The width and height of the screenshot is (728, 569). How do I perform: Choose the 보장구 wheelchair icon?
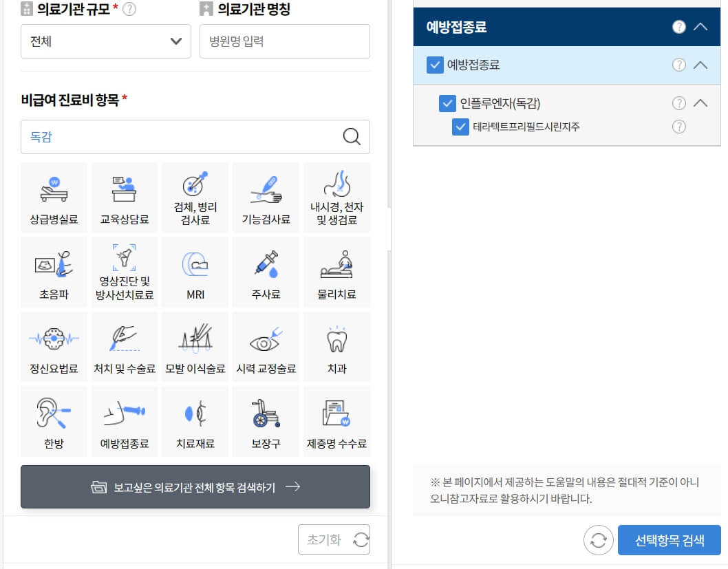266,420
